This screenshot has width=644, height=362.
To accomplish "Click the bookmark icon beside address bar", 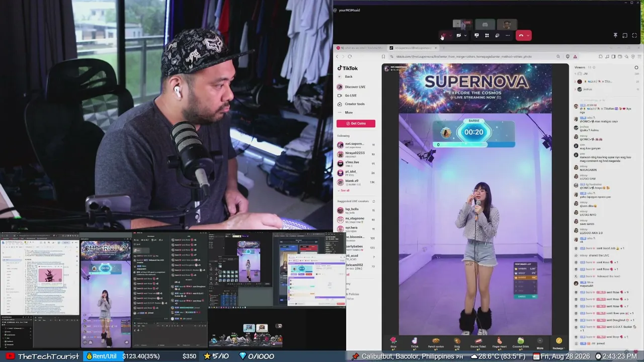I will [x=383, y=57].
